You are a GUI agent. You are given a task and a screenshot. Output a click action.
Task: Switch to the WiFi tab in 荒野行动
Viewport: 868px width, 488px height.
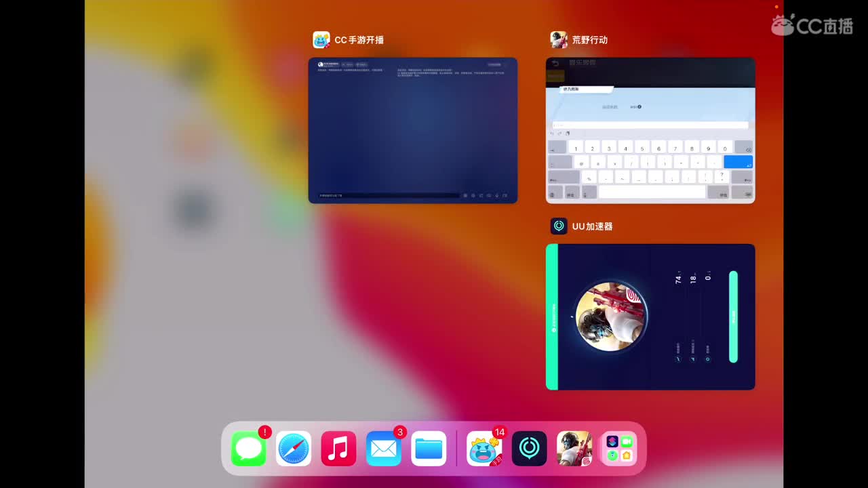pos(635,106)
